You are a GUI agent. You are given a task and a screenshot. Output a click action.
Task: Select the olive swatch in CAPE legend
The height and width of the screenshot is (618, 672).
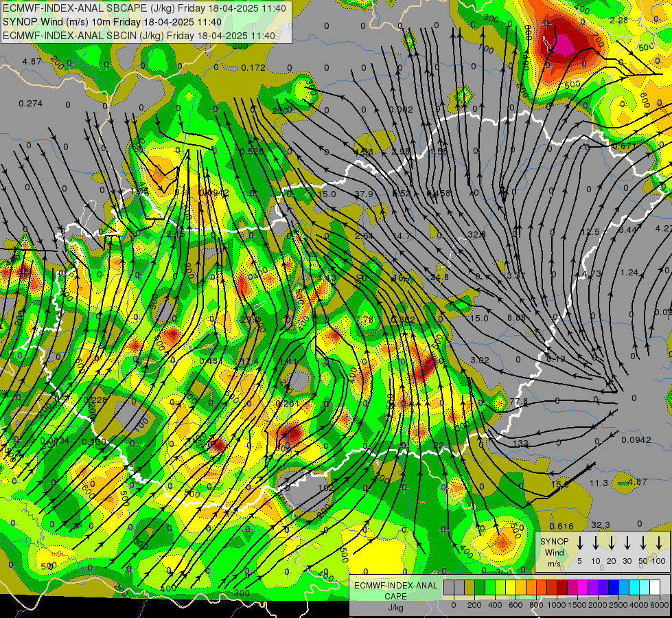pyautogui.click(x=470, y=588)
